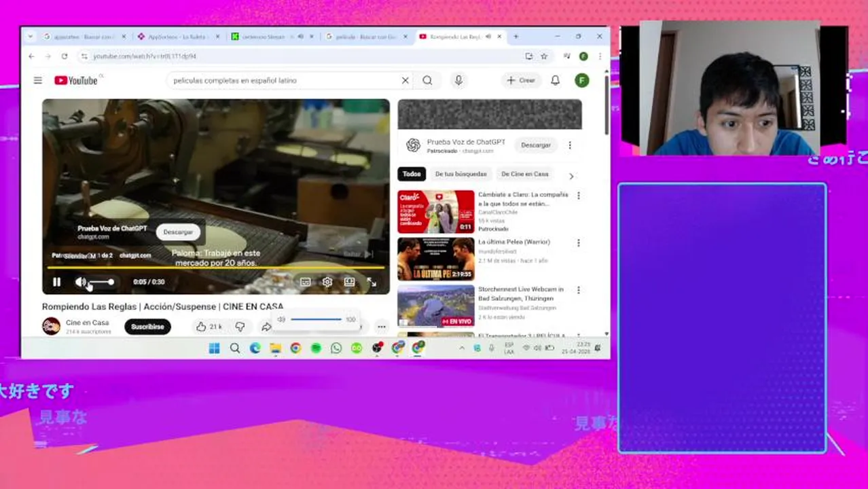Open more actions below the video
Image resolution: width=868 pixels, height=489 pixels.
pyautogui.click(x=382, y=327)
